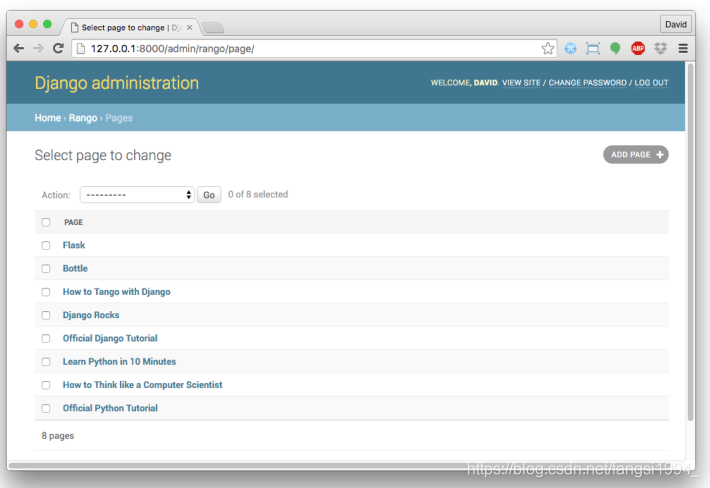This screenshot has height=488, width=710.
Task: Toggle select-all checkbox in PAGE header
Action: coord(46,222)
